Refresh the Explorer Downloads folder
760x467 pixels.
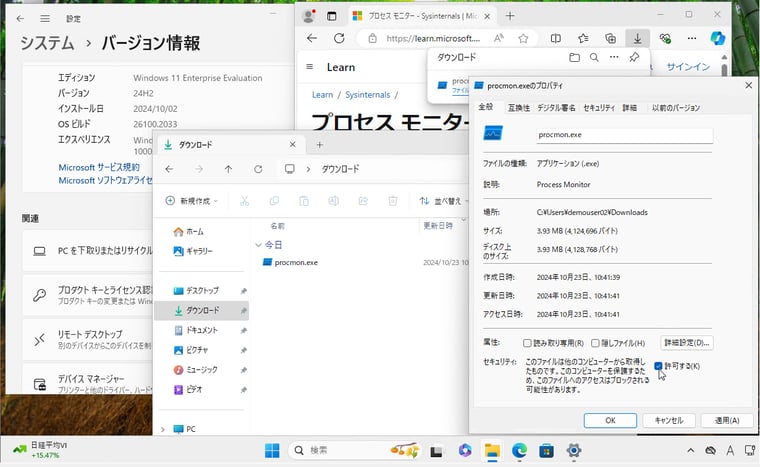pyautogui.click(x=258, y=169)
